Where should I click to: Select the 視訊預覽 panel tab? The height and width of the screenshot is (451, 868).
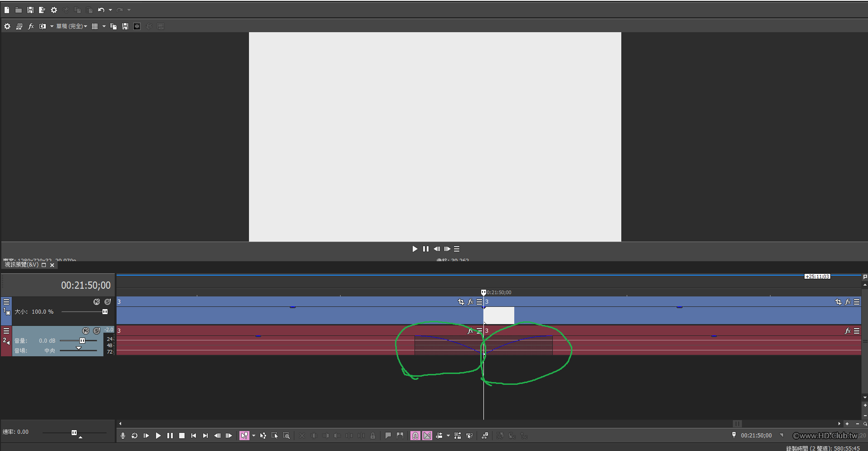(x=21, y=265)
